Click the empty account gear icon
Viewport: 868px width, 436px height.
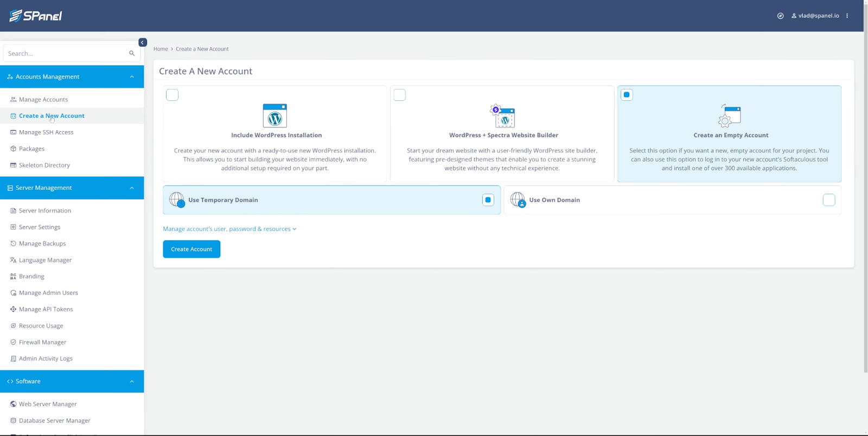729,116
